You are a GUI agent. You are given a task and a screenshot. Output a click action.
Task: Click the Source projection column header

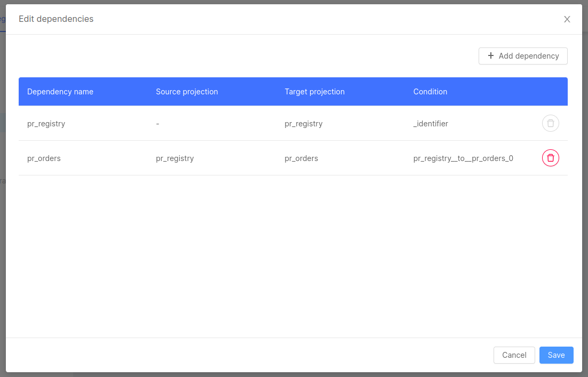(187, 92)
